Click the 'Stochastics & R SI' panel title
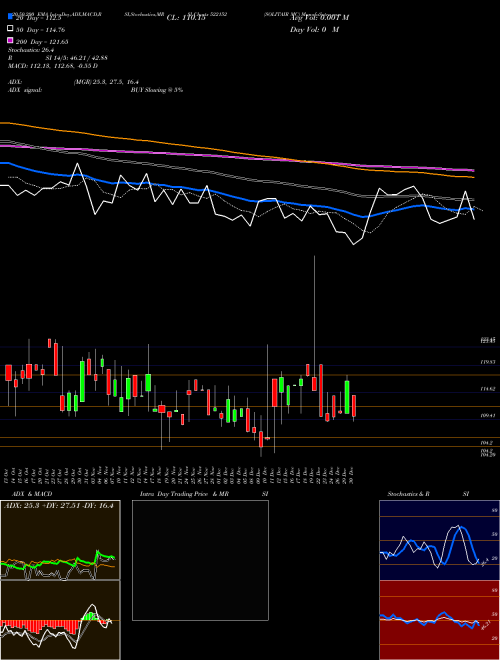 click(x=428, y=494)
